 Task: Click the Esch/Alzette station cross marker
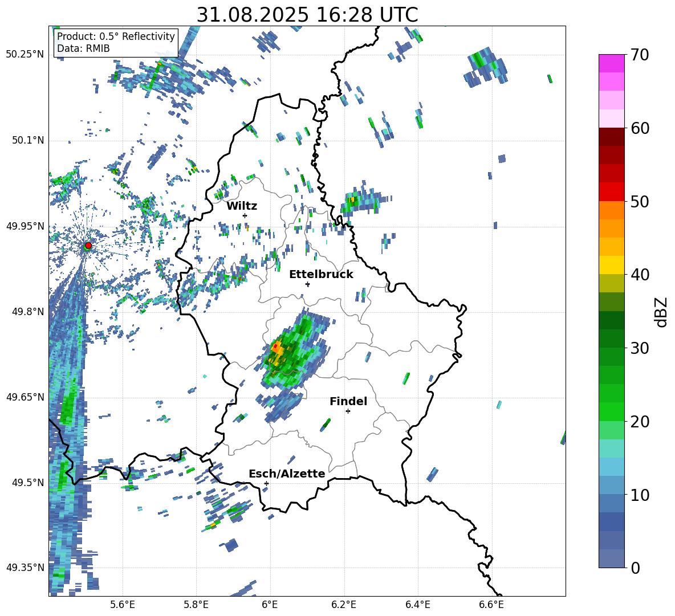tap(266, 483)
